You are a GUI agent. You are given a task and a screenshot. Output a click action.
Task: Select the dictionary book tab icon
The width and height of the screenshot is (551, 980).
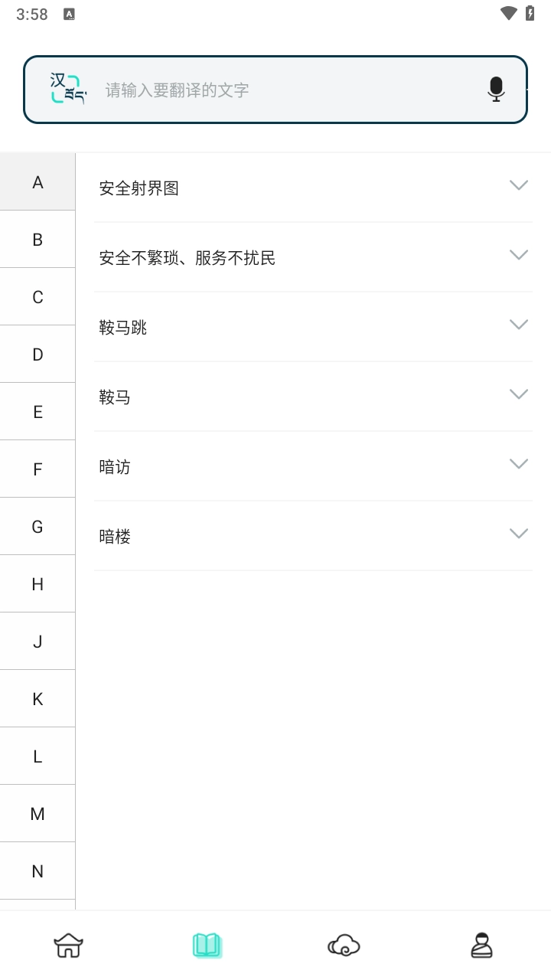pyautogui.click(x=207, y=946)
